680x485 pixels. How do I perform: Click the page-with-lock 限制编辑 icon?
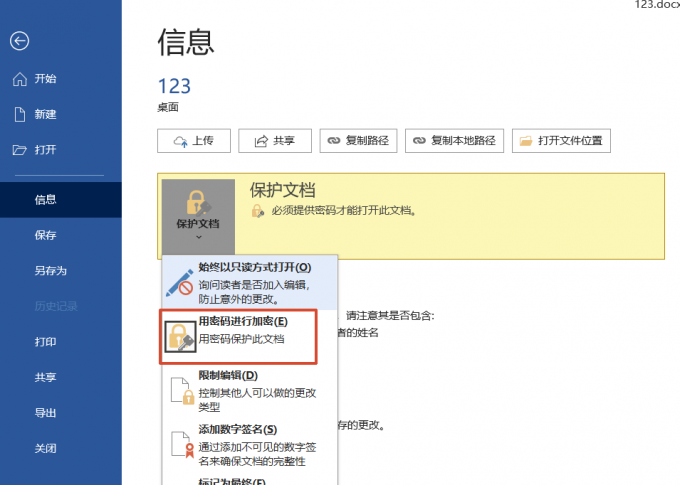(182, 391)
